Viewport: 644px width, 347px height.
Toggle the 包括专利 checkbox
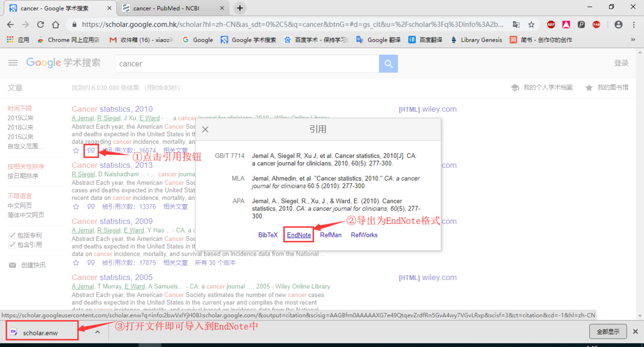pos(12,235)
